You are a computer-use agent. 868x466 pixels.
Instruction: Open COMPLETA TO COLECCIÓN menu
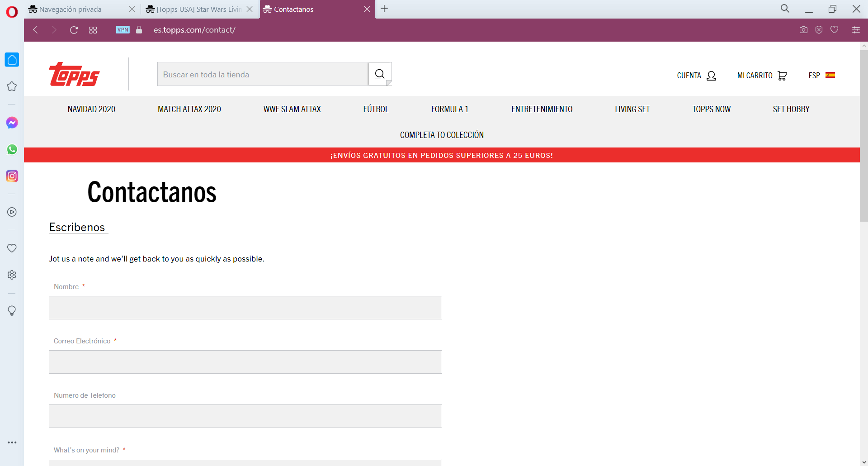point(442,135)
